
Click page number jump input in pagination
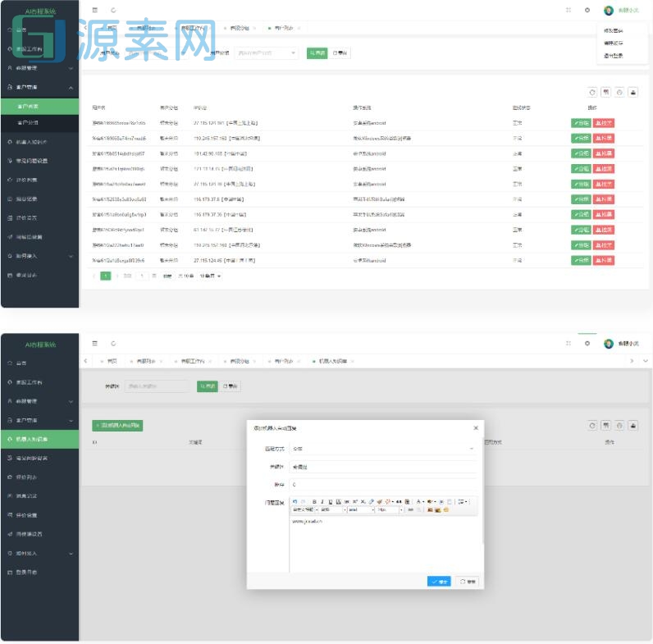click(x=142, y=276)
